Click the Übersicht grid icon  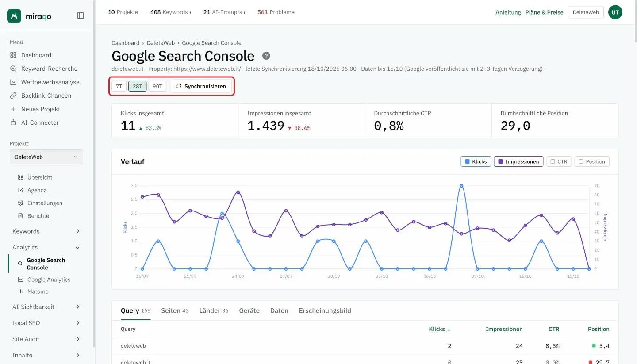[20, 177]
